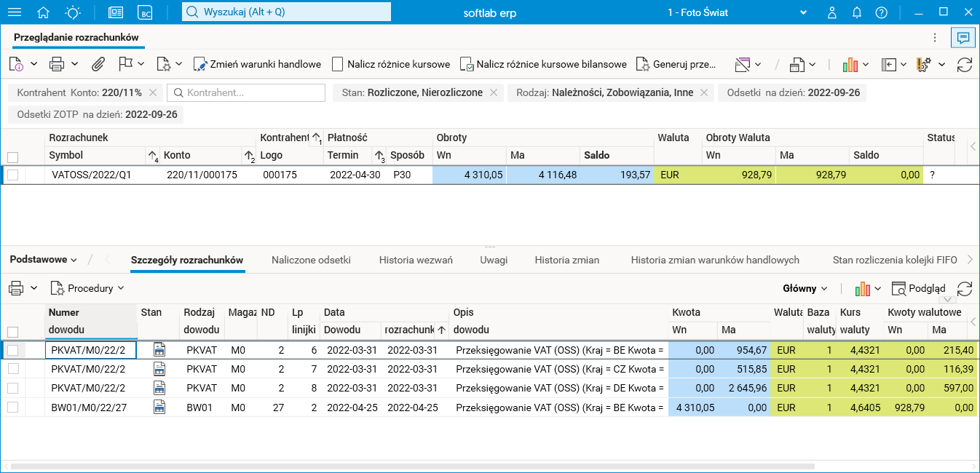Switch to Naliczone odsetki tab

[311, 260]
